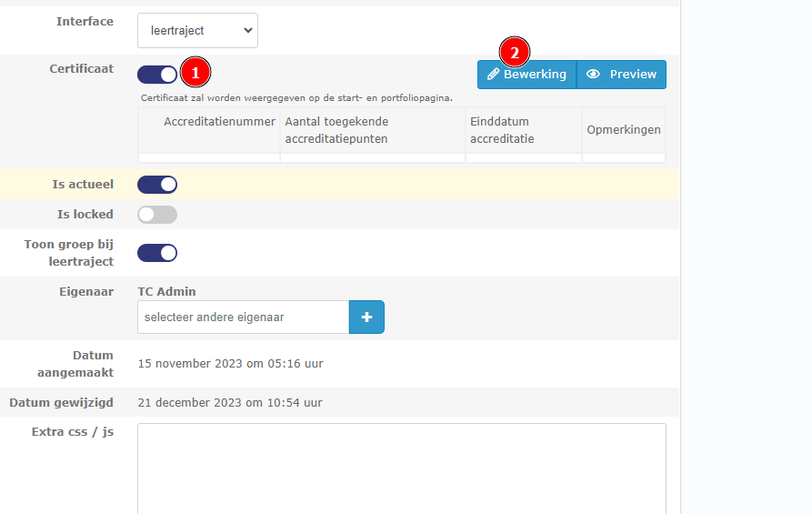The image size is (812, 514).
Task: Click the plus icon to add eigenaar
Action: coord(366,317)
